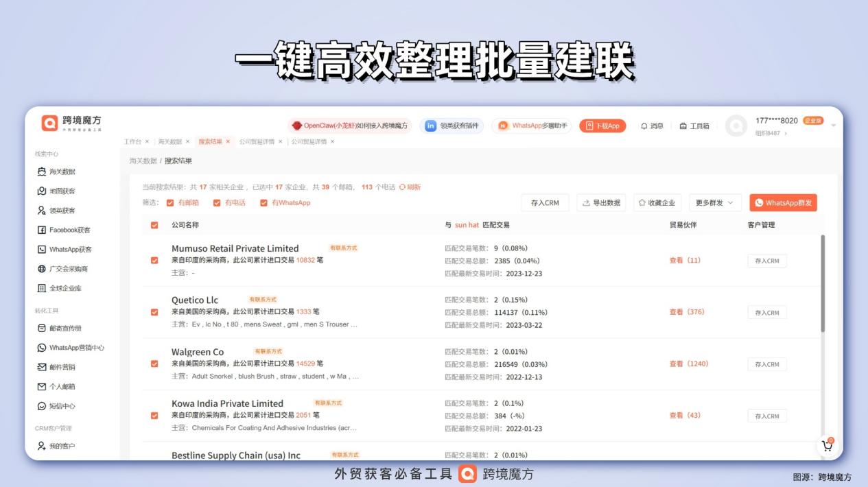The image size is (868, 487).
Task: Toggle the 有邮箱 filter checkbox
Action: point(170,203)
